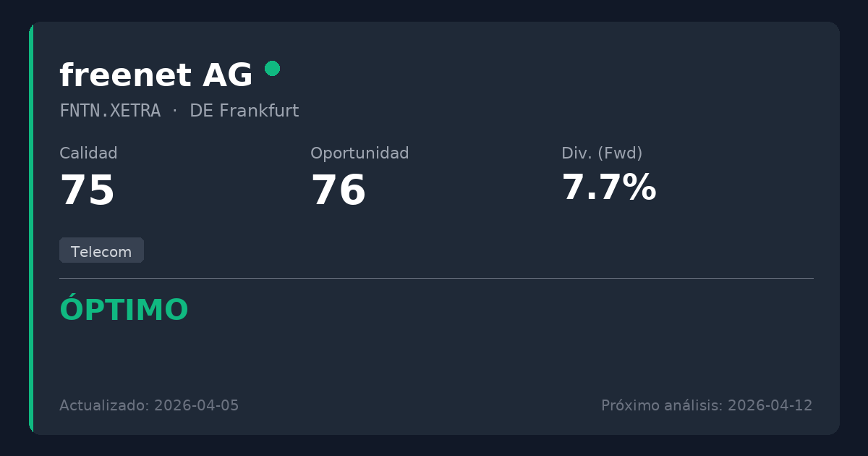Click the ÓPTIMO rating text
The image size is (868, 456).
tap(124, 310)
